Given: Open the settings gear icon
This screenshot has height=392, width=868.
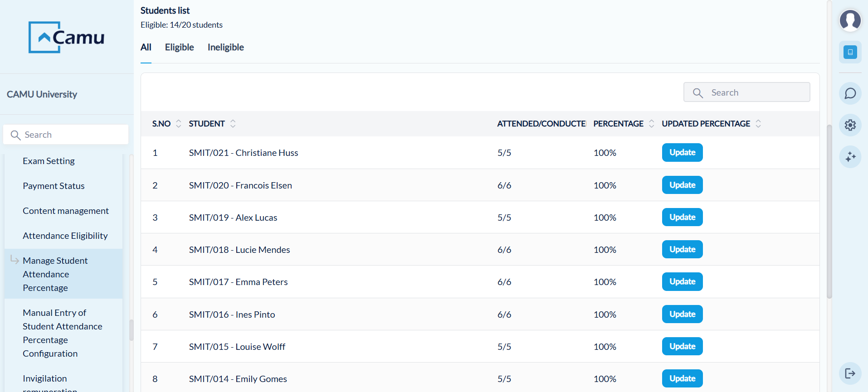Looking at the screenshot, I should point(850,125).
